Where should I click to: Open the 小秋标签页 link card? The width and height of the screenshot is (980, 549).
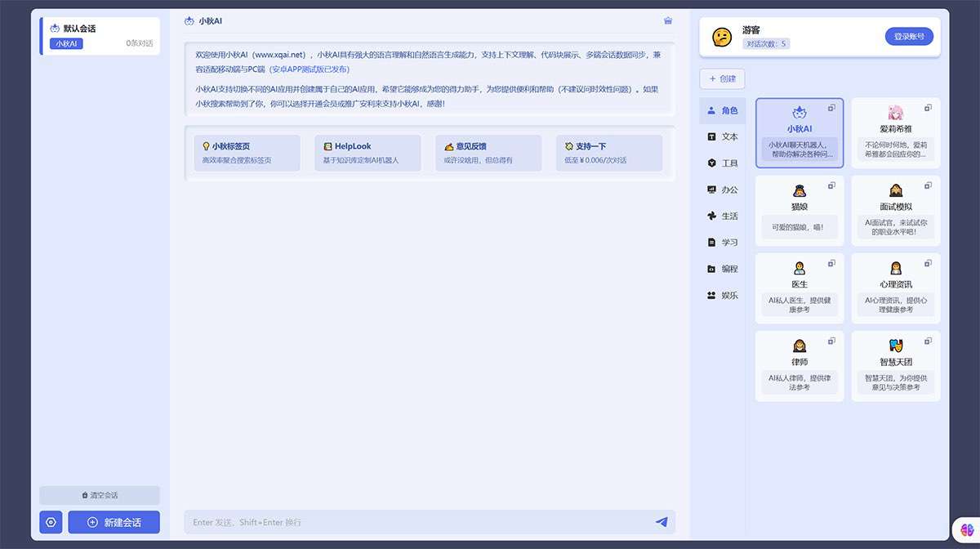247,153
